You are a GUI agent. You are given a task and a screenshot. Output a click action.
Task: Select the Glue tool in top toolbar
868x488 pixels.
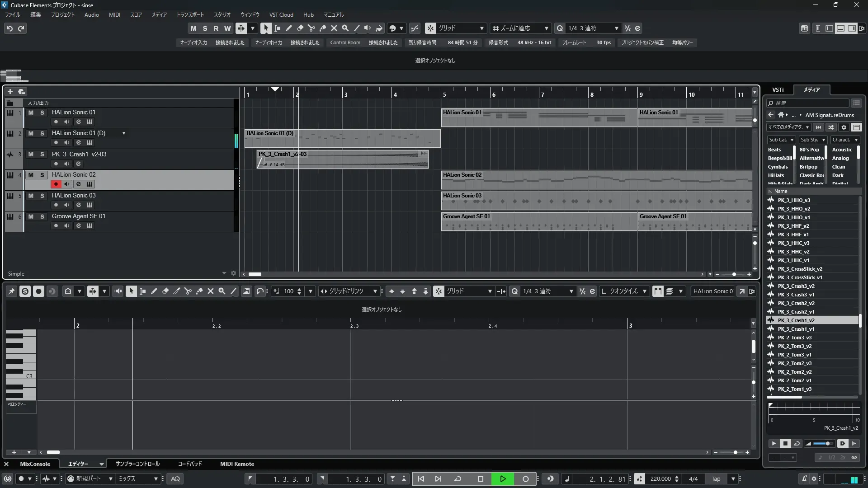323,28
